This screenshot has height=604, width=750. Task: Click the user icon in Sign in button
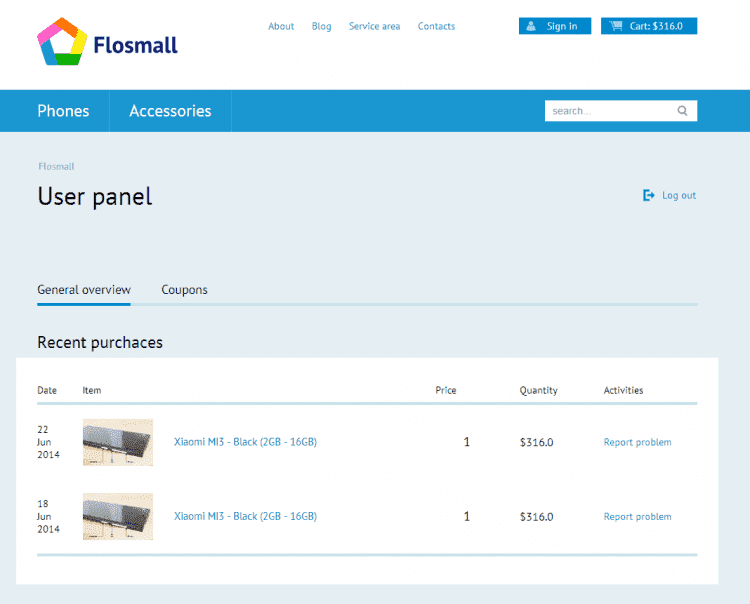point(531,26)
